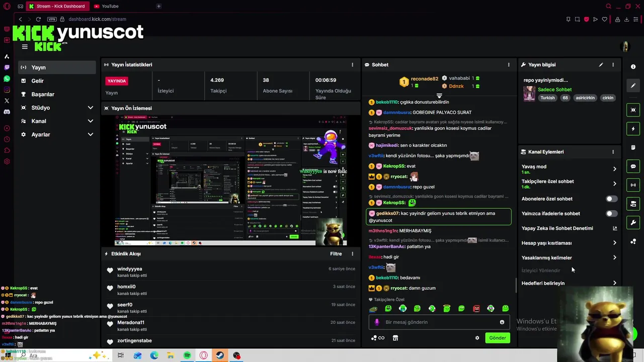Viewport: 644px width, 362px height.
Task: Click the Turkish language tag
Action: click(547, 98)
